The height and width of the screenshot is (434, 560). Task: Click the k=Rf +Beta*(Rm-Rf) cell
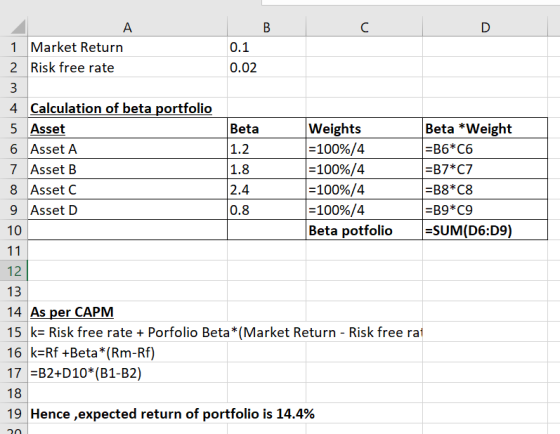[128, 353]
